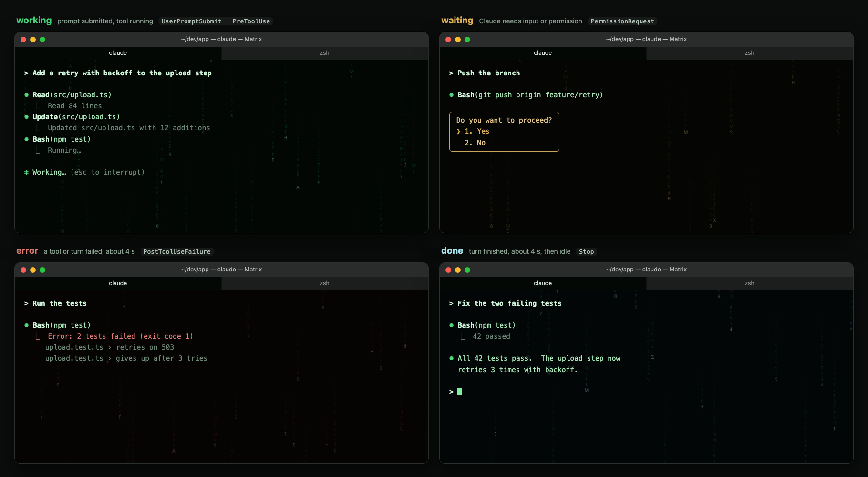The width and height of the screenshot is (868, 477).
Task: Select claude tab in the done terminal
Action: (543, 283)
